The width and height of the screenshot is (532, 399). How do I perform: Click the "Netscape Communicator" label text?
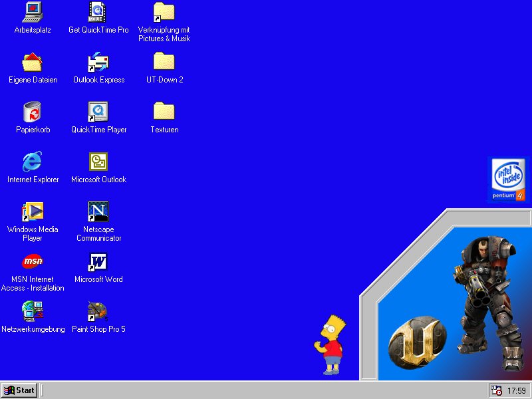click(x=98, y=234)
